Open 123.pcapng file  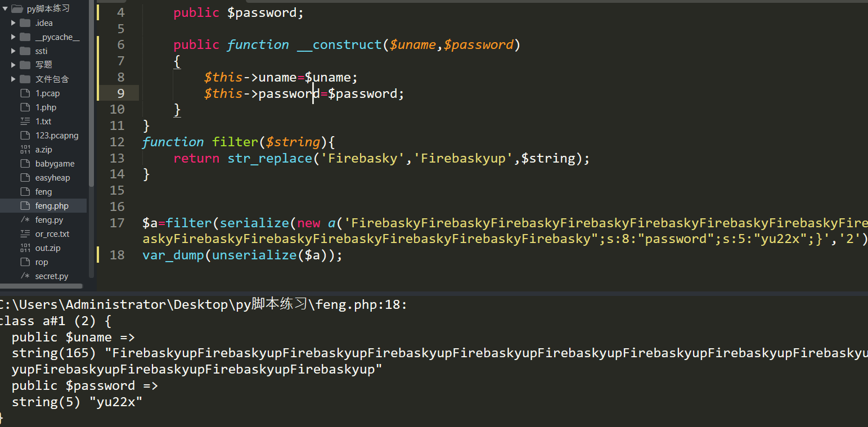[57, 136]
